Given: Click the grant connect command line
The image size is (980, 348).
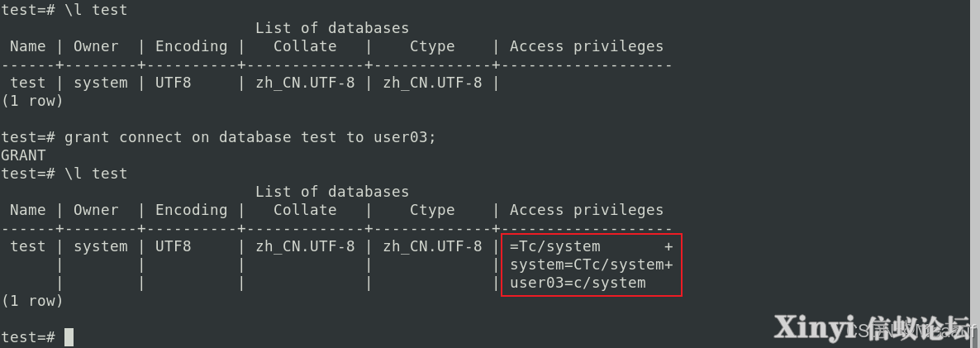Looking at the screenshot, I should point(218,137).
